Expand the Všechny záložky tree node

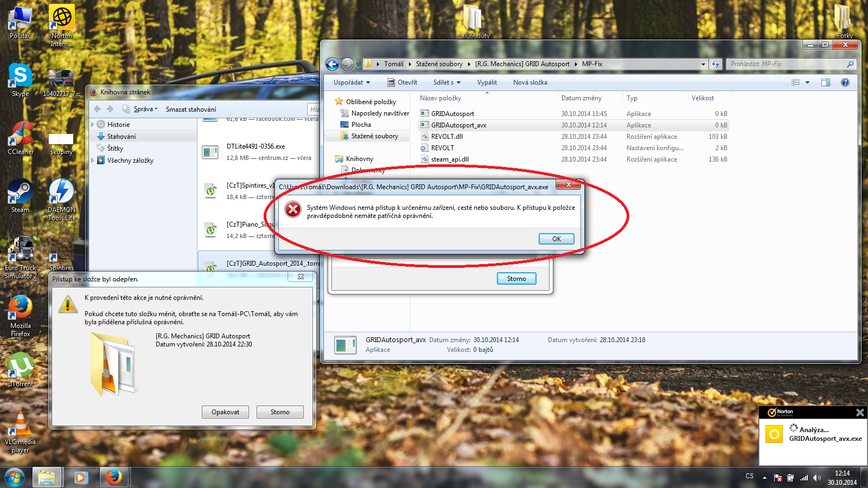93,160
